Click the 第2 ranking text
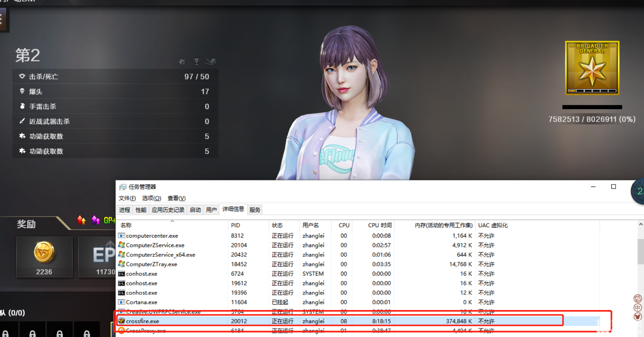Viewport: 644px width, 337px height. click(28, 55)
